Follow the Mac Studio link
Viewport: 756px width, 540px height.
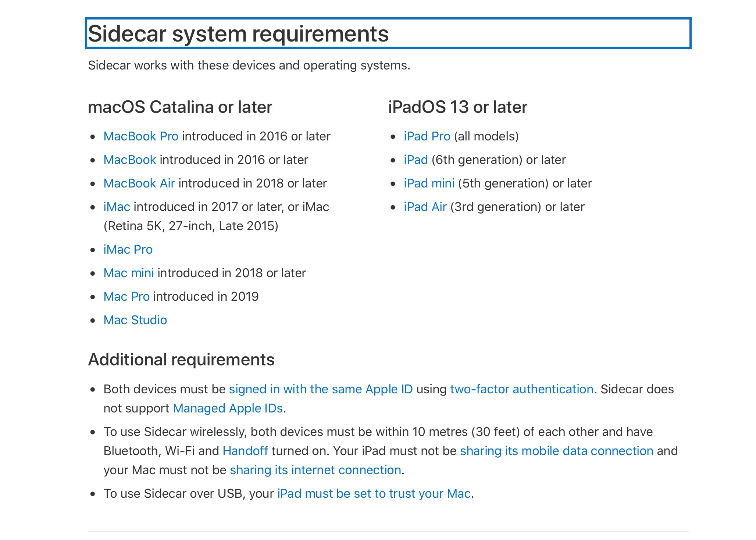135,320
